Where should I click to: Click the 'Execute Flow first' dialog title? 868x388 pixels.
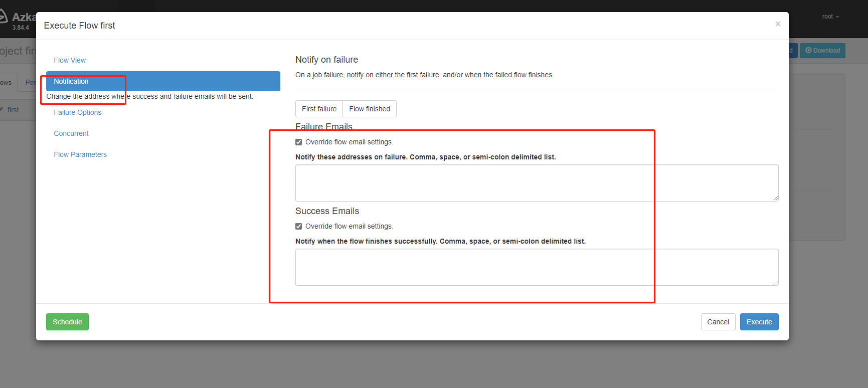click(x=79, y=26)
